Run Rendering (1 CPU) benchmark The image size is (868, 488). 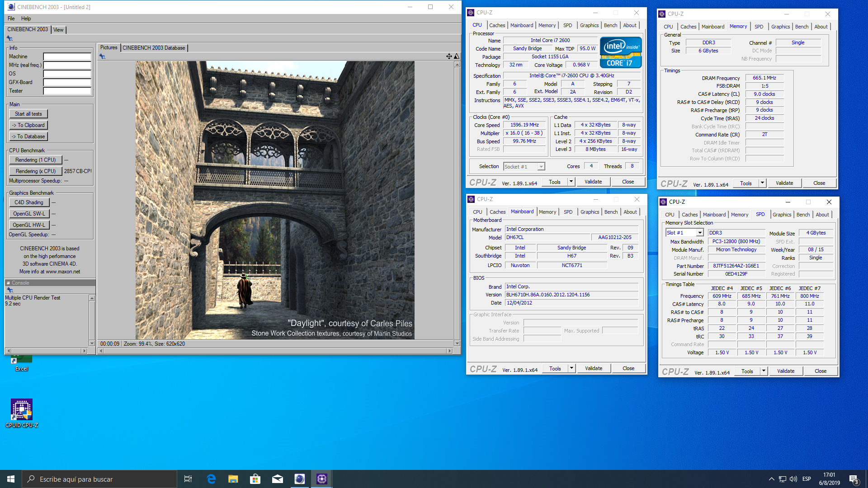(35, 160)
